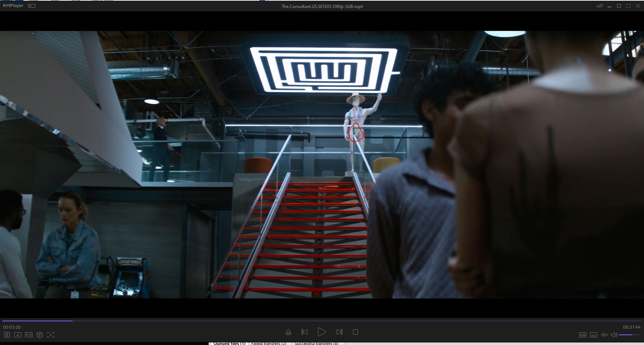Select the Queued files tab
Image resolution: width=644 pixels, height=345 pixels.
pyautogui.click(x=229, y=343)
